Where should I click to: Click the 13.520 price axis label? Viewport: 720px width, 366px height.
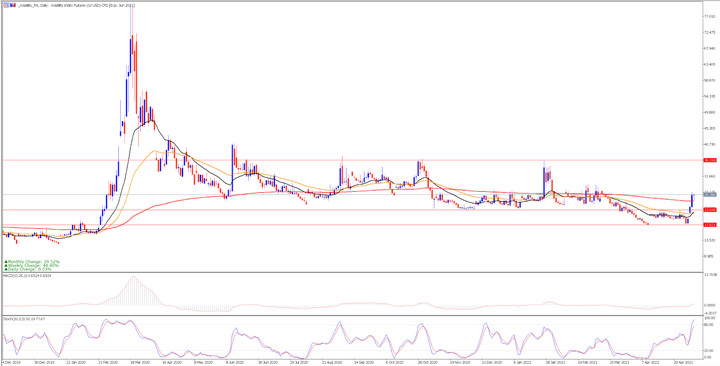click(709, 240)
